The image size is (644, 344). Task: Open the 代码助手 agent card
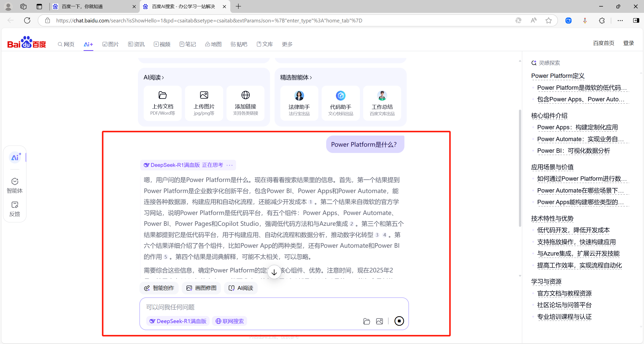pyautogui.click(x=340, y=103)
